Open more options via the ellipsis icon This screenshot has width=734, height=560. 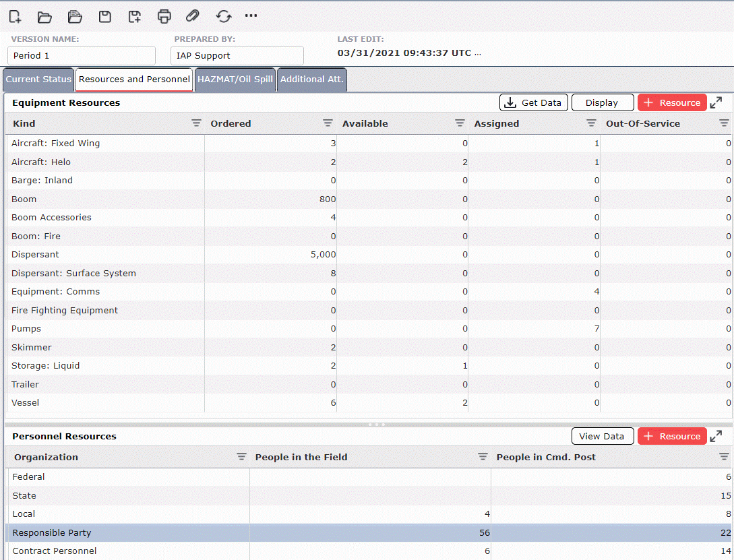pyautogui.click(x=251, y=16)
